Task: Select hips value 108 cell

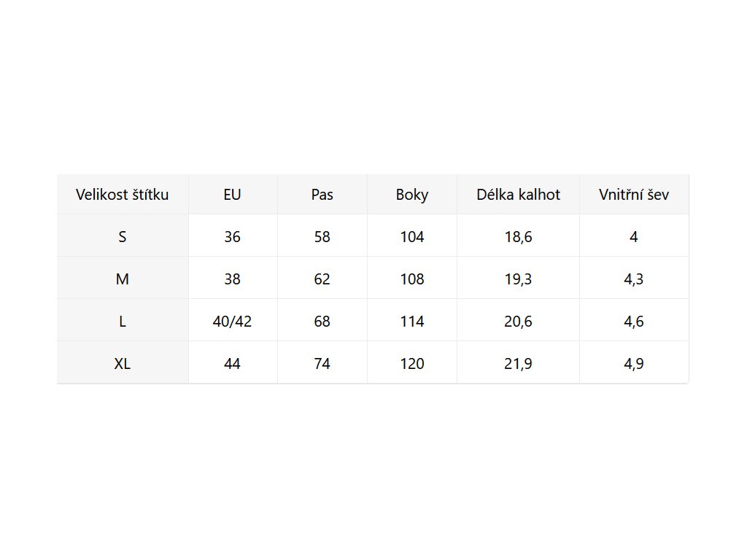Action: point(412,279)
